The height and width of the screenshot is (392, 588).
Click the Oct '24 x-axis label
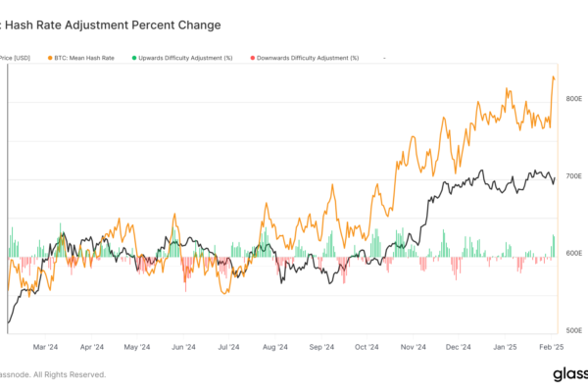[367, 347]
